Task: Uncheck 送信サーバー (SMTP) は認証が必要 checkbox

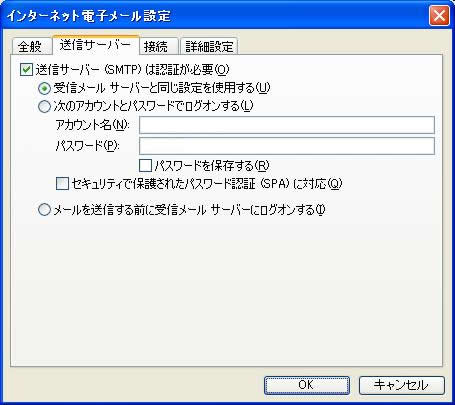Action: coord(27,70)
